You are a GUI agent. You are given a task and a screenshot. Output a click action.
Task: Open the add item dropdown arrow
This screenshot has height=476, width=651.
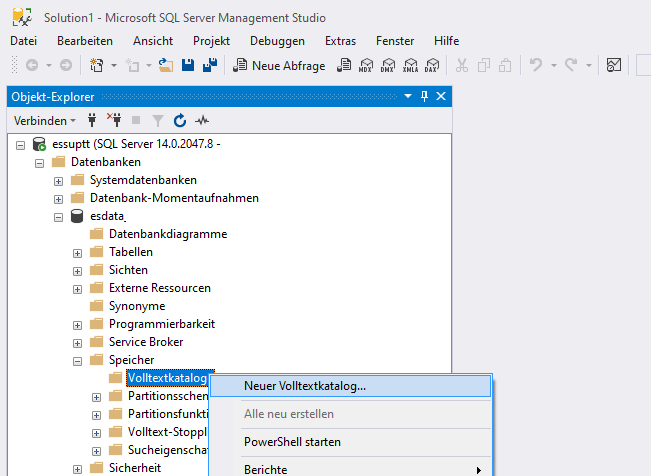[x=149, y=65]
